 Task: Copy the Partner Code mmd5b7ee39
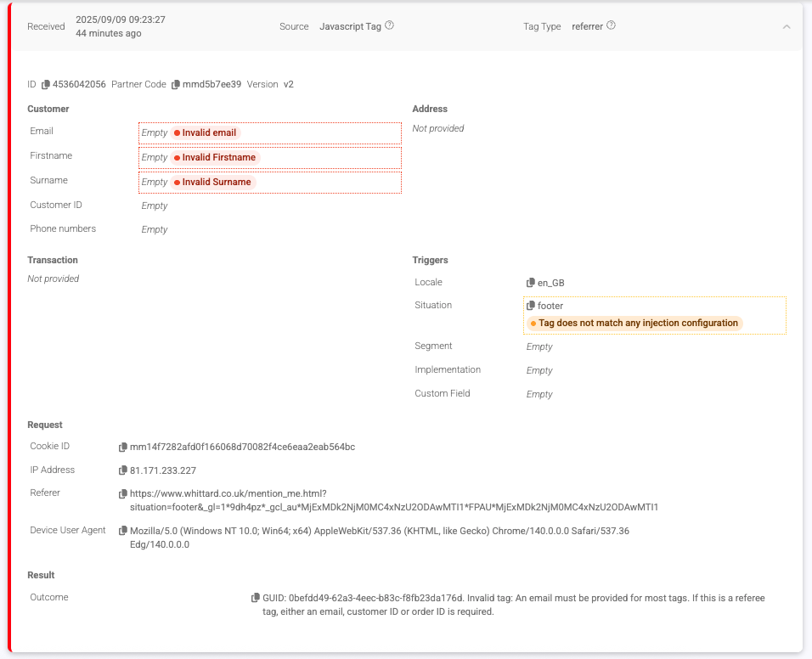176,85
